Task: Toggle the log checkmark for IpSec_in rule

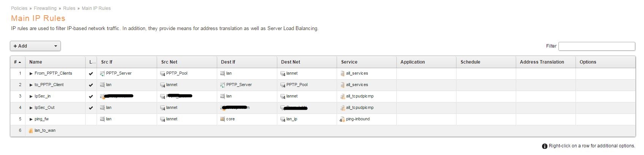Action: (x=91, y=97)
